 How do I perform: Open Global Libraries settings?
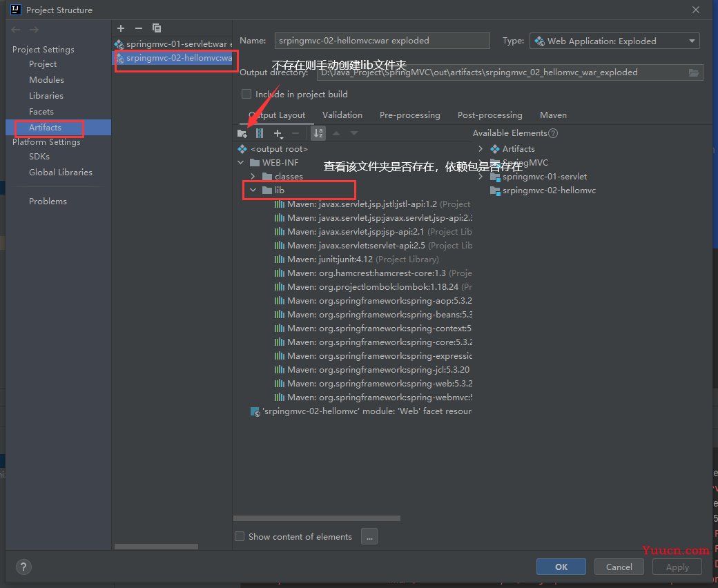pyautogui.click(x=61, y=173)
